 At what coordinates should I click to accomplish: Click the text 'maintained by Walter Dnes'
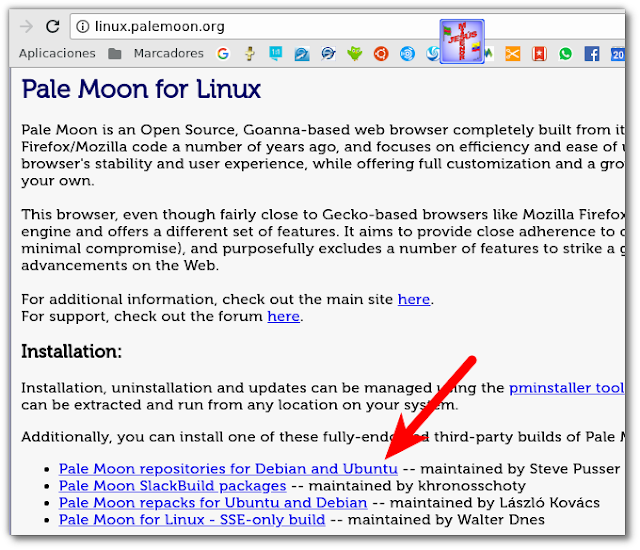point(446,520)
